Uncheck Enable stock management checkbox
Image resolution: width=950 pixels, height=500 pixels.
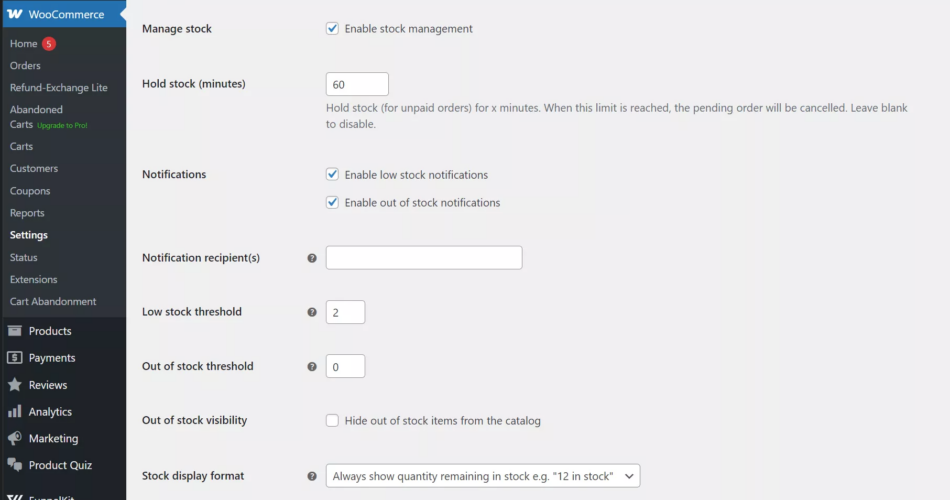click(333, 29)
